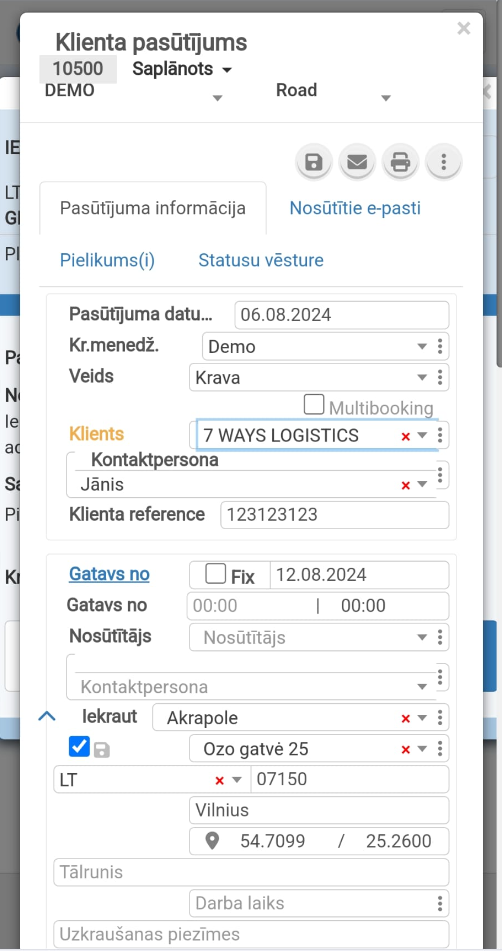Image resolution: width=502 pixels, height=951 pixels.
Task: Collapse the Iekraut section chevron
Action: click(x=47, y=716)
